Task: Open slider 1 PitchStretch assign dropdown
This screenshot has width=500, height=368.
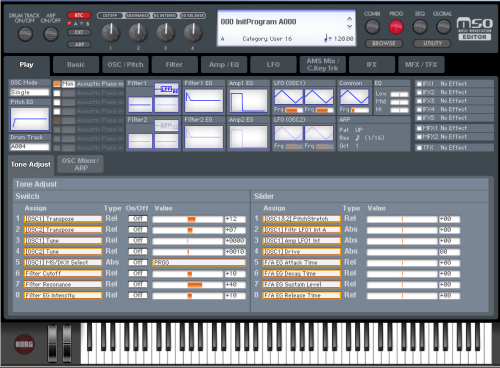Action: click(x=302, y=219)
